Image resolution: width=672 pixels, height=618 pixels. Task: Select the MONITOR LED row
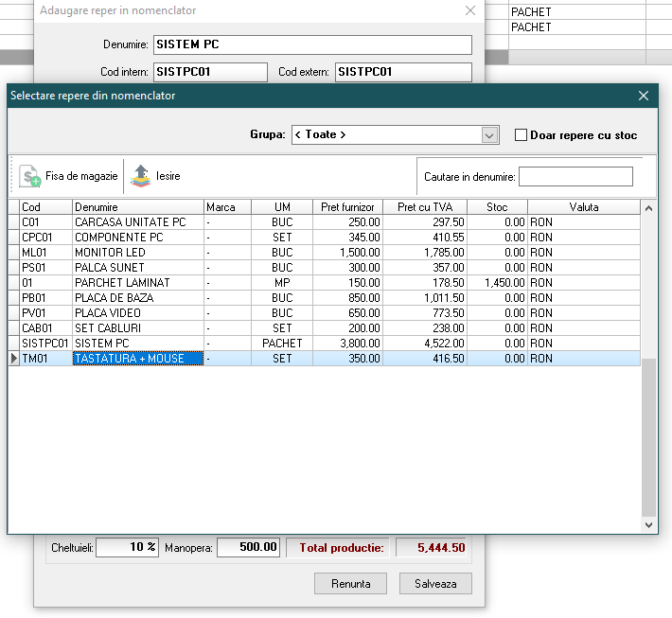[x=138, y=253]
